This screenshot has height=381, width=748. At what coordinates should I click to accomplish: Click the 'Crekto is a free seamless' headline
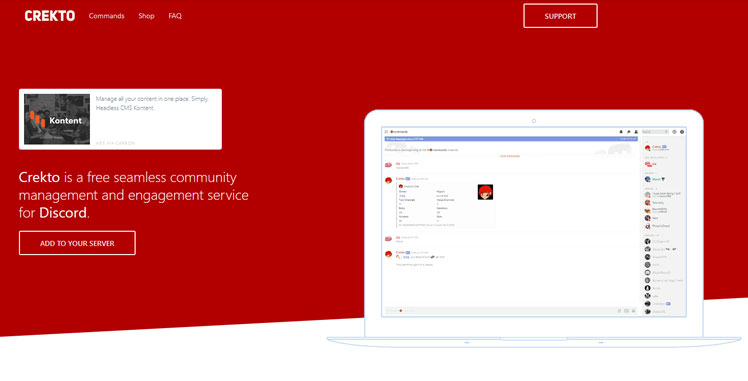tap(134, 195)
